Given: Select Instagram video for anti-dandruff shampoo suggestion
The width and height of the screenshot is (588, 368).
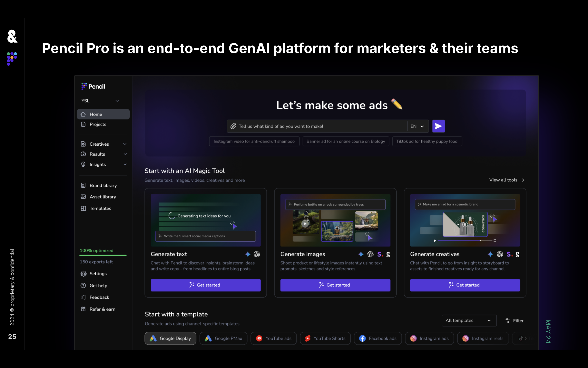Looking at the screenshot, I should click(254, 141).
